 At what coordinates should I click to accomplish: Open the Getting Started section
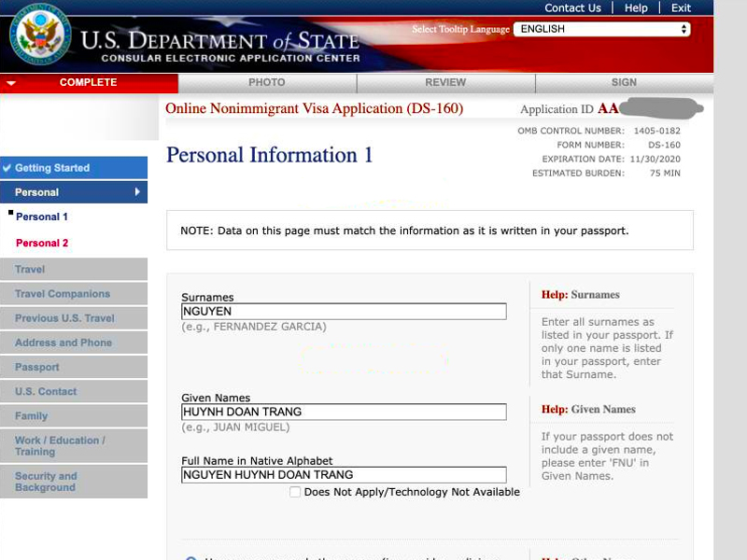point(74,168)
